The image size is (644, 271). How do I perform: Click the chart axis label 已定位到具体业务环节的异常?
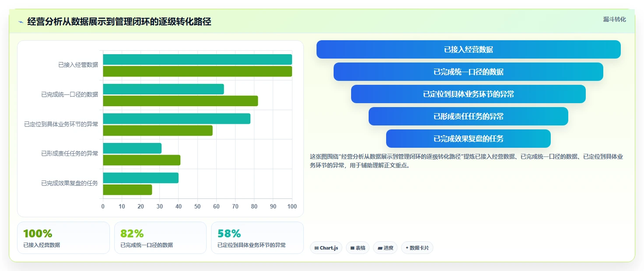click(61, 124)
